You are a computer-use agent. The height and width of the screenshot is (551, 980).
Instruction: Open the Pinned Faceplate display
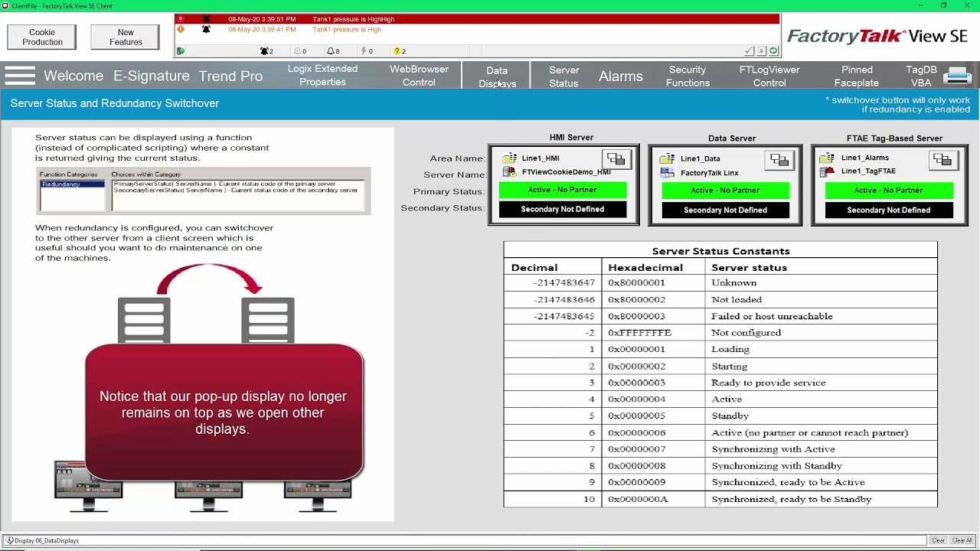(857, 77)
